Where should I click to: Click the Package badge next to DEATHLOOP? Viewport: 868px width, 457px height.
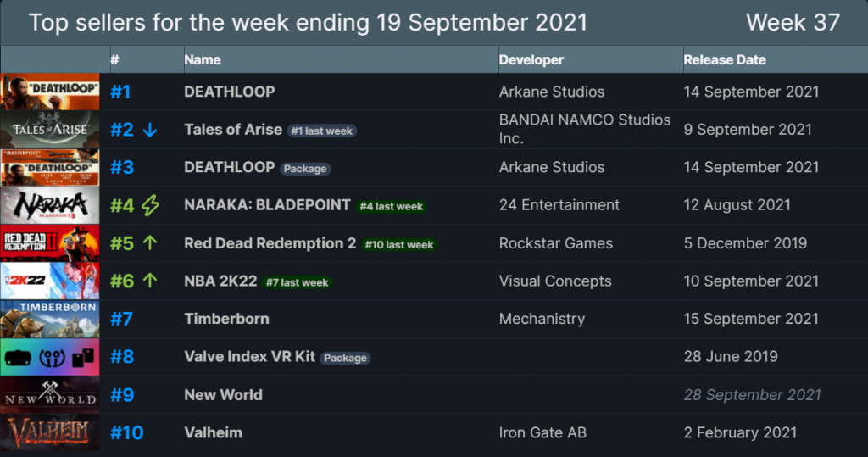(305, 169)
